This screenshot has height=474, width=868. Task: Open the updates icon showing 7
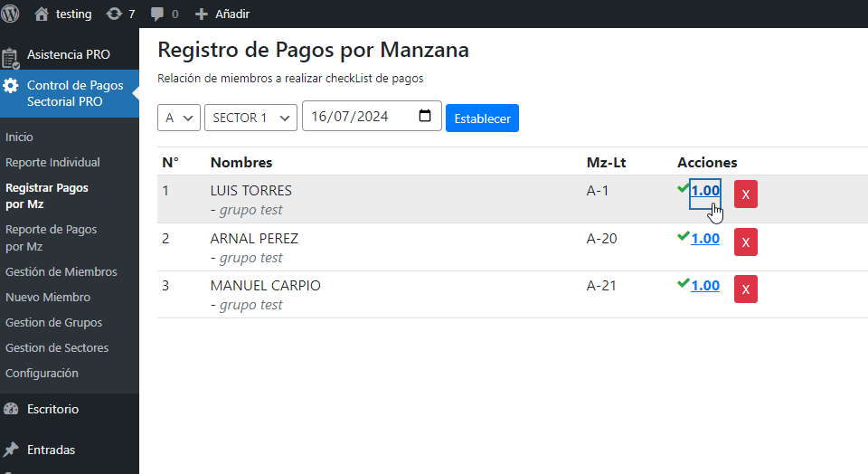click(114, 14)
